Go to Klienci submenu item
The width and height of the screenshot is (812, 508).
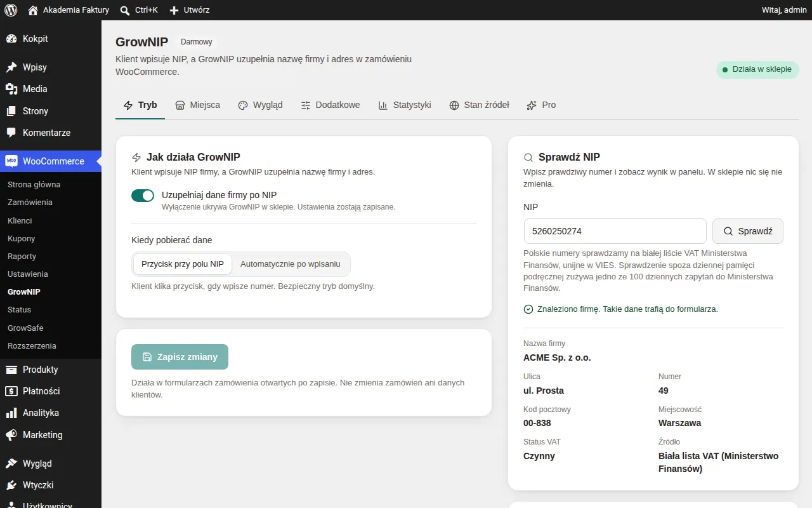click(x=20, y=220)
